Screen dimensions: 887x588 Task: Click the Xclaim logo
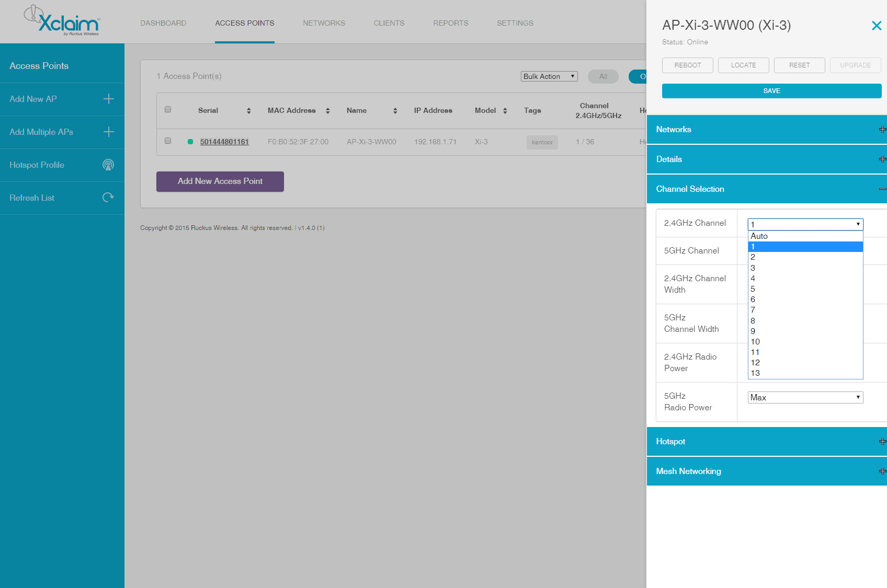tap(62, 21)
